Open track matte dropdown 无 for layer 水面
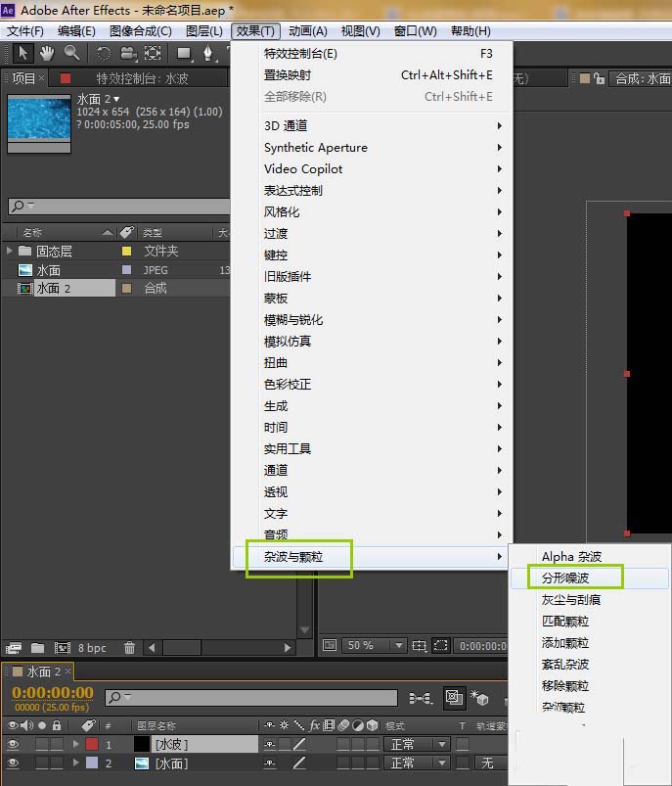 point(491,763)
